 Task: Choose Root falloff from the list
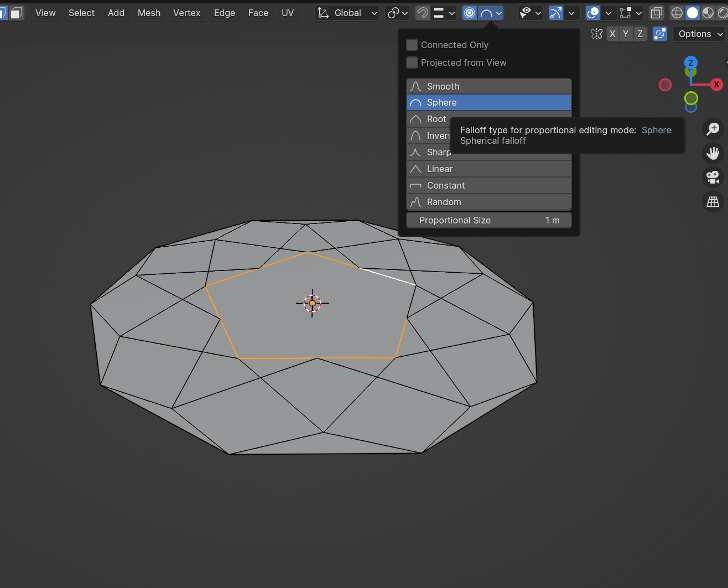coord(429,119)
